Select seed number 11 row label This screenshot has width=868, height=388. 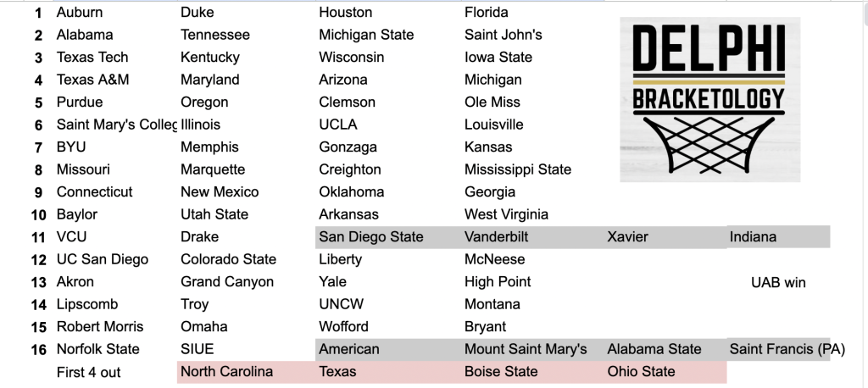pyautogui.click(x=37, y=237)
